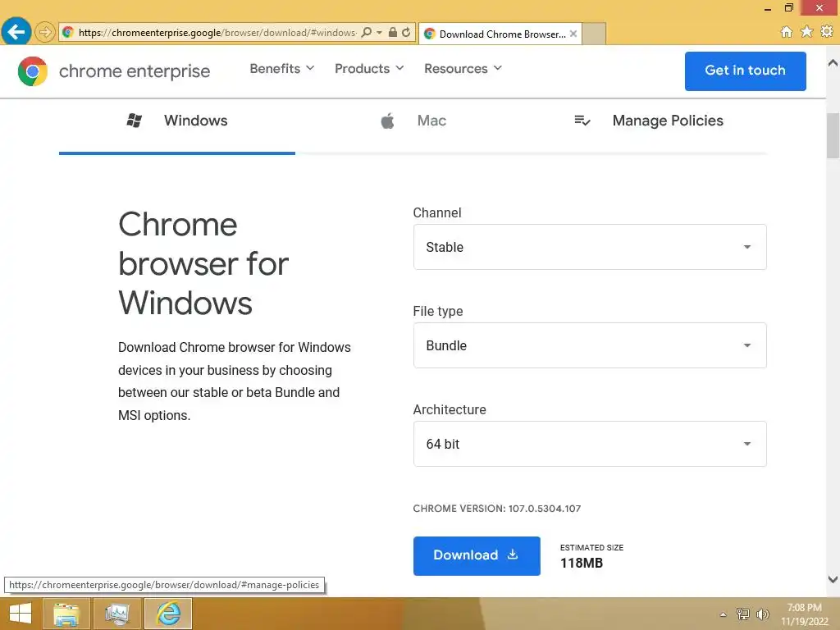
Task: Click the scrollbar up arrow
Action: 833,62
